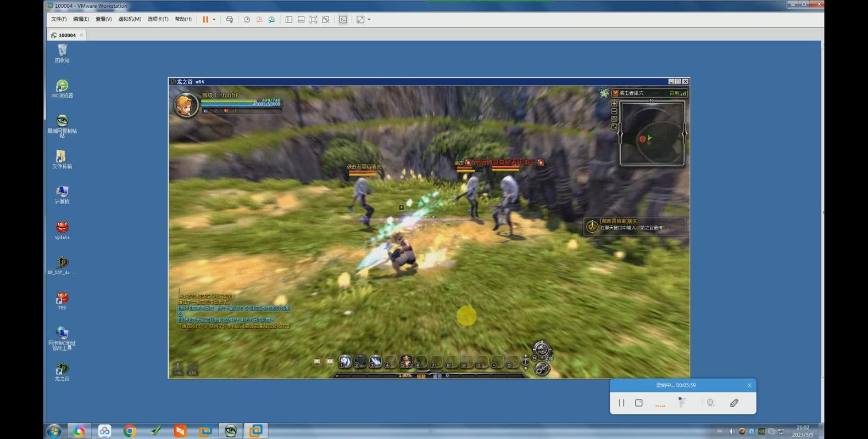Open the 编辑(E) menu

[x=81, y=19]
